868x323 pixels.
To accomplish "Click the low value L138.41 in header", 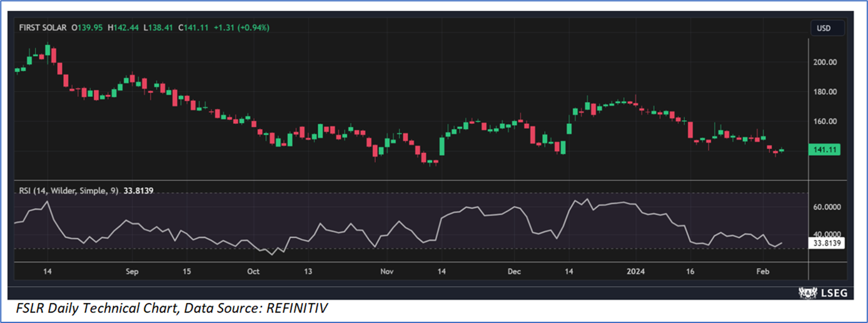I will click(x=159, y=28).
